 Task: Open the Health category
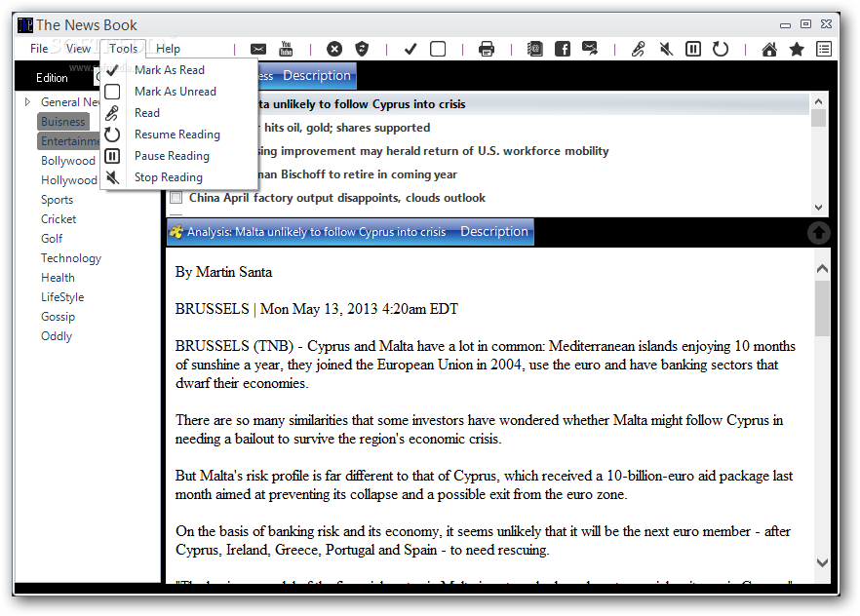coord(58,278)
